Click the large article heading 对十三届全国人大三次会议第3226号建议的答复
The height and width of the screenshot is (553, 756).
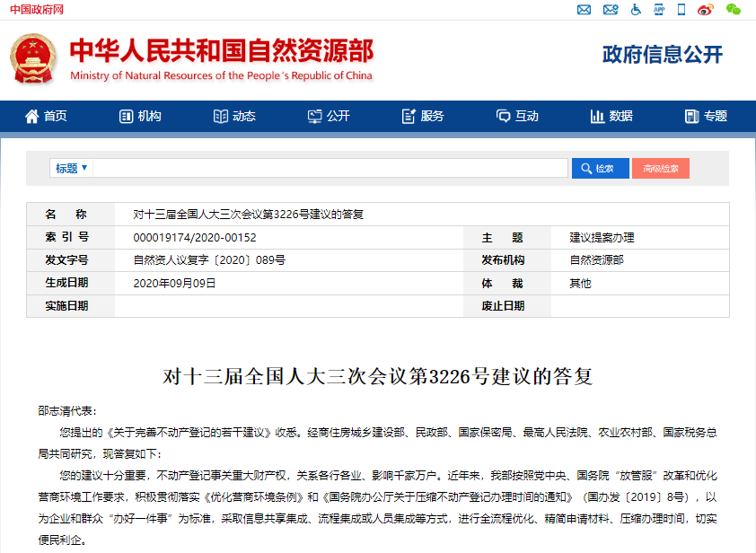(377, 376)
